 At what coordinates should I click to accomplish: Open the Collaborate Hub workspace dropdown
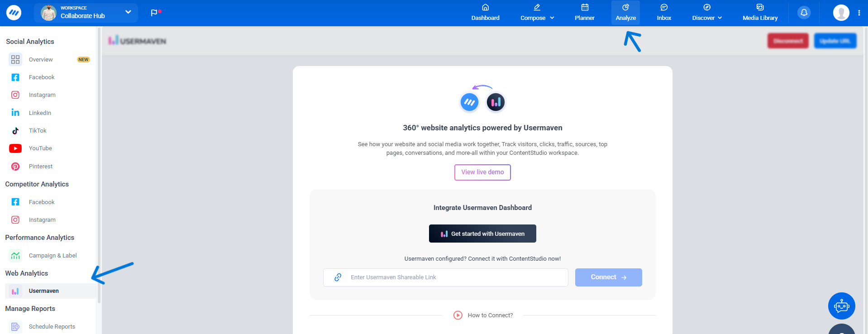tap(86, 13)
